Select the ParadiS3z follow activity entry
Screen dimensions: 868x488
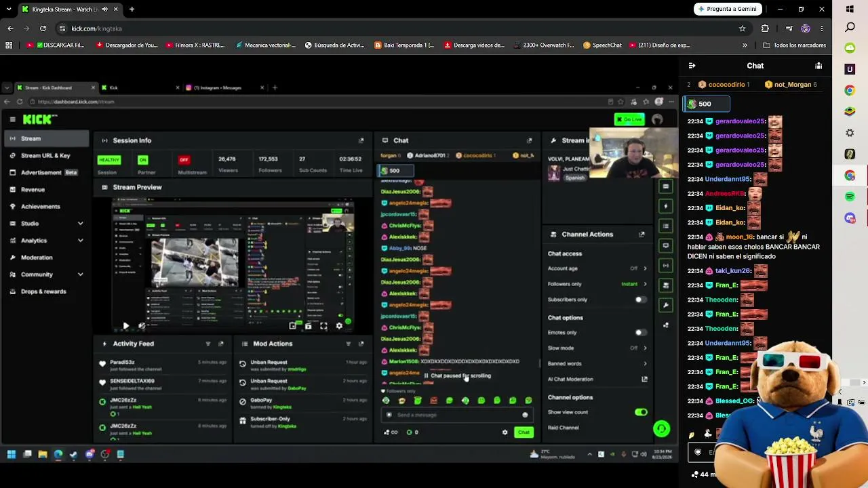click(163, 365)
